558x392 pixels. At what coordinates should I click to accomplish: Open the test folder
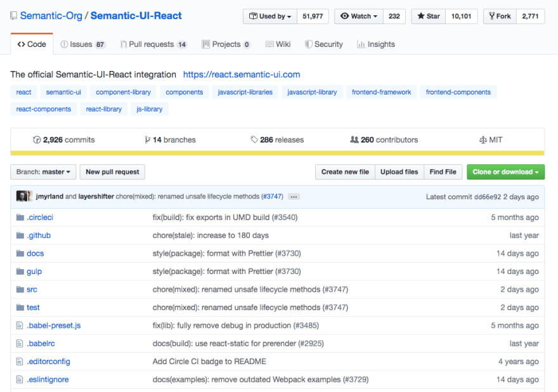(33, 308)
